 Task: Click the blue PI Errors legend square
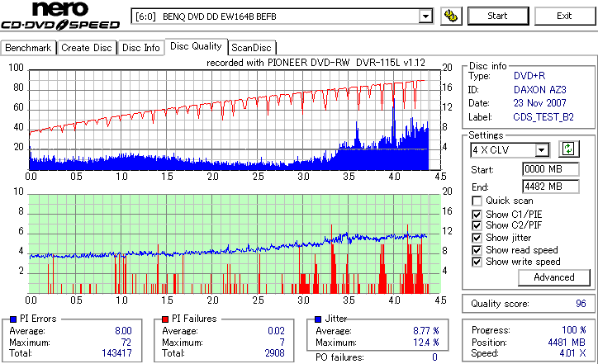pos(13,319)
